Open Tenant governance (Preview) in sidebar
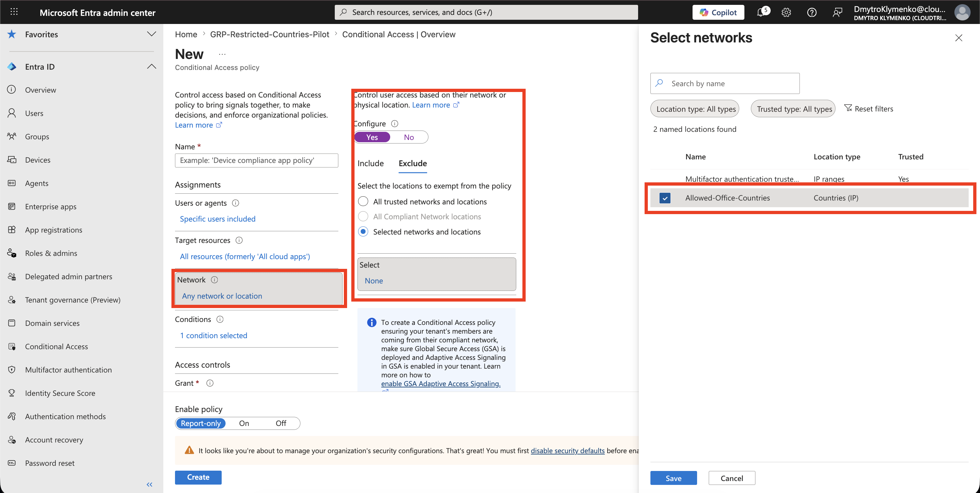Screen dimensions: 980x493 (73, 300)
